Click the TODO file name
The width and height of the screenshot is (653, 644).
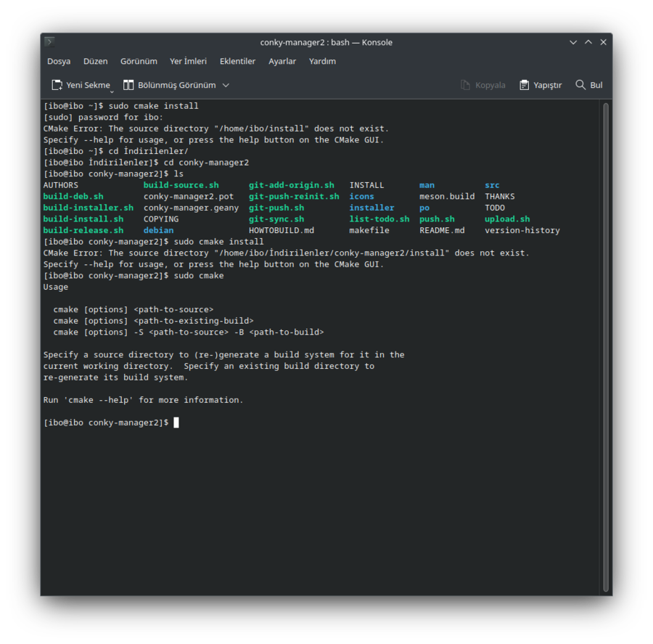pos(495,208)
